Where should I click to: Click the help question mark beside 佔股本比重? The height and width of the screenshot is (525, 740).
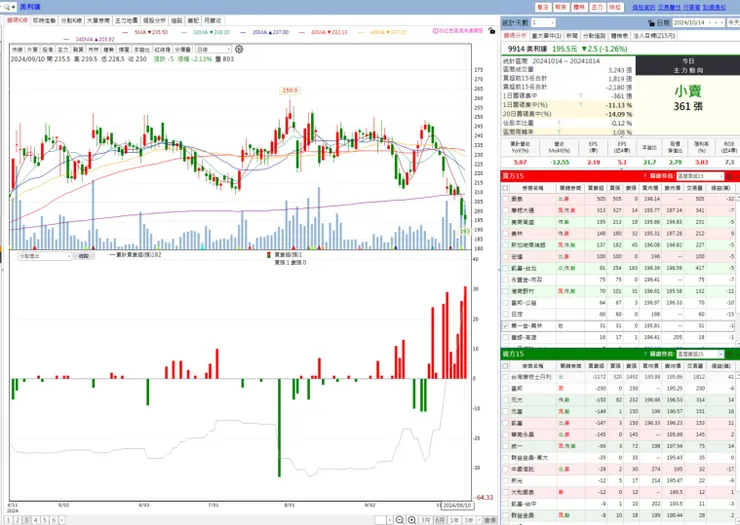(559, 123)
